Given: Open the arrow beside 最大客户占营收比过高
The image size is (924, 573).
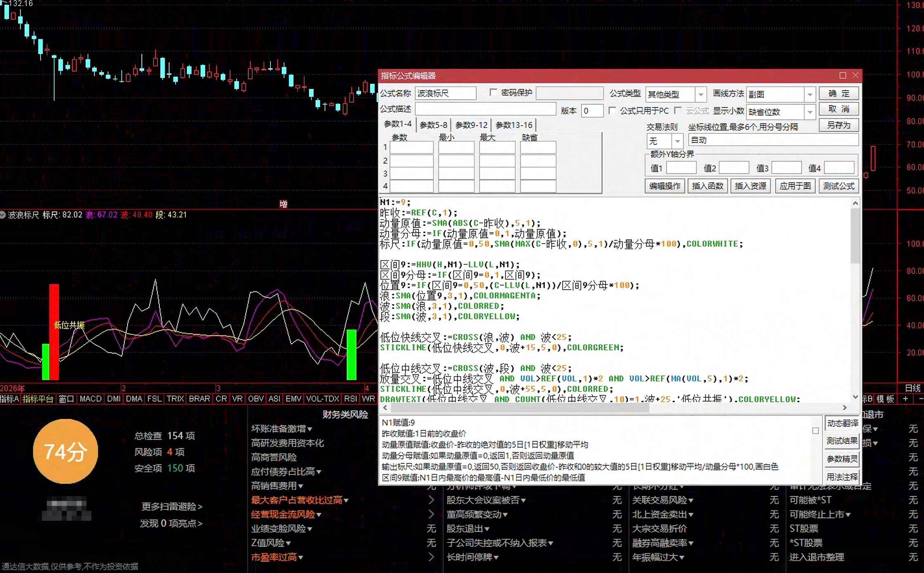Looking at the screenshot, I should [x=431, y=500].
